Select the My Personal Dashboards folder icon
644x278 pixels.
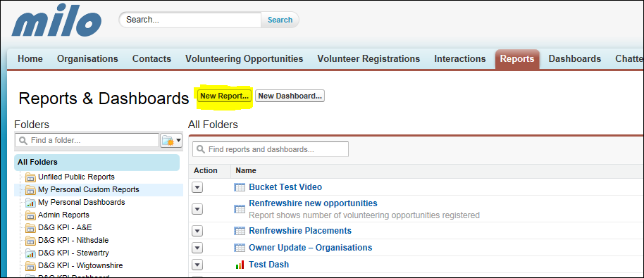click(30, 203)
